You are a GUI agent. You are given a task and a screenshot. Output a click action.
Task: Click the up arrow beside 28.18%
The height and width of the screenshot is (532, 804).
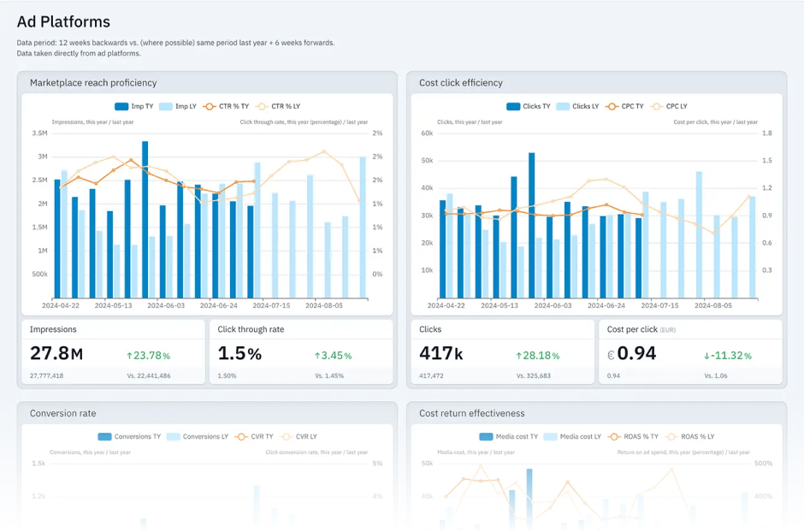click(518, 356)
